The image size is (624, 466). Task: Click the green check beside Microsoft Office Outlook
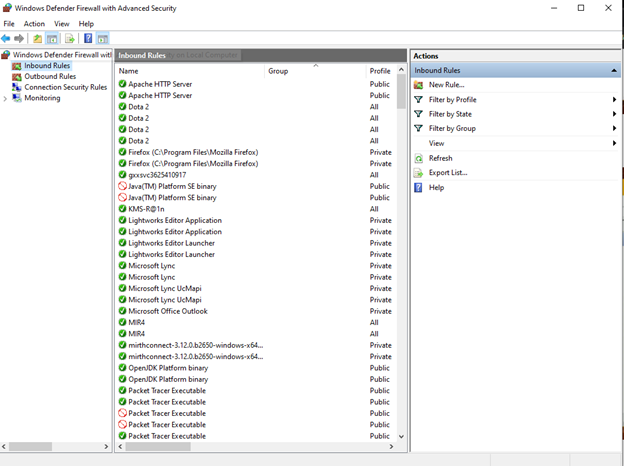123,311
